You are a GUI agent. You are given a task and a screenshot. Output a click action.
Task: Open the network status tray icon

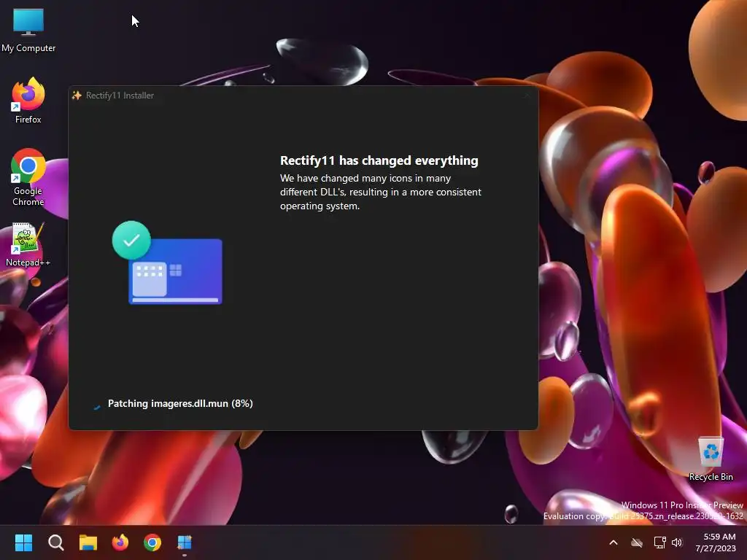coord(659,542)
